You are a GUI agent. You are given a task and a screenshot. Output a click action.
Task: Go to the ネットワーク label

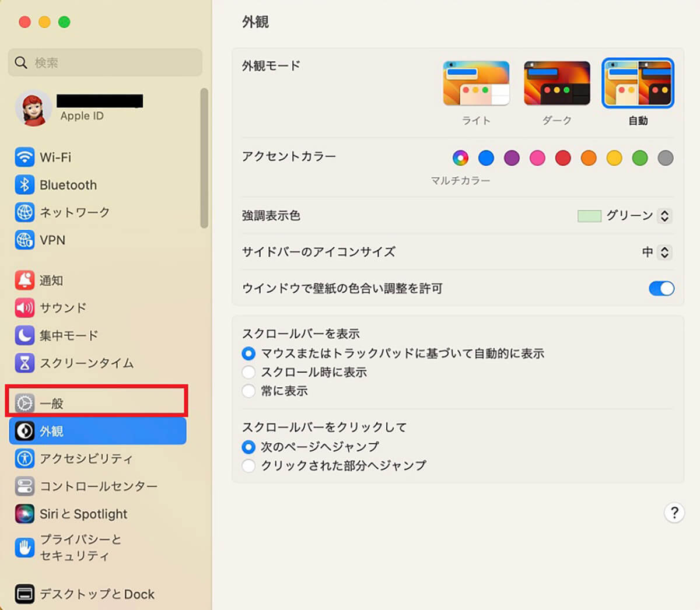pyautogui.click(x=75, y=212)
